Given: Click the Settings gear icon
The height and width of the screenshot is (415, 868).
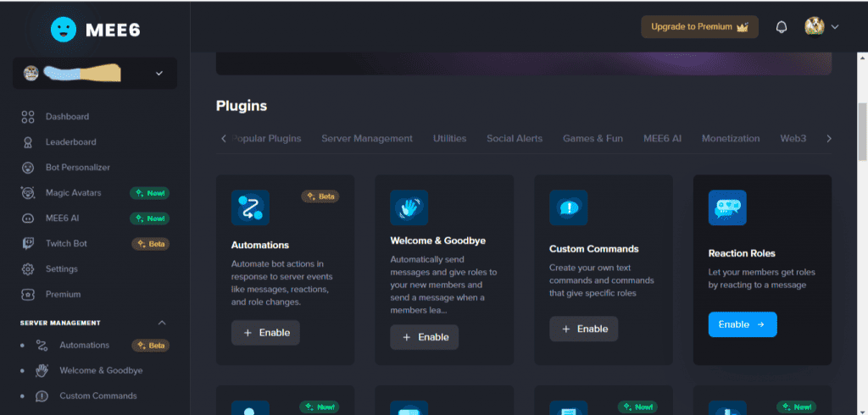Looking at the screenshot, I should pyautogui.click(x=28, y=269).
